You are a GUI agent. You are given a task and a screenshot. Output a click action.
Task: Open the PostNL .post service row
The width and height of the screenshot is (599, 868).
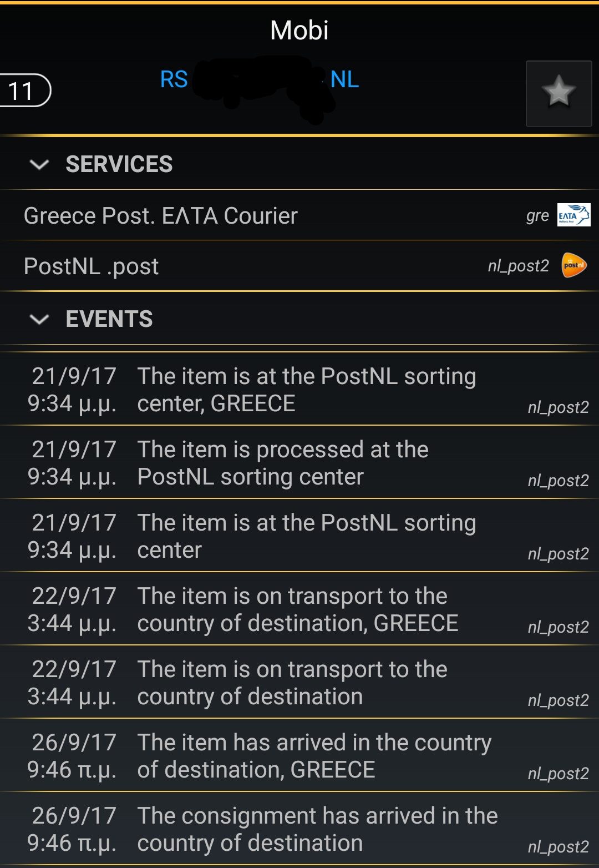(92, 266)
